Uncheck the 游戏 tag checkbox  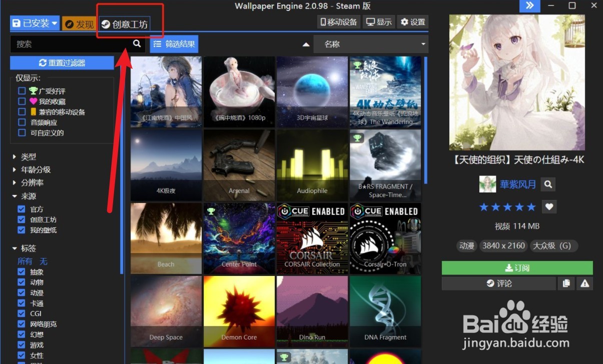(22, 345)
